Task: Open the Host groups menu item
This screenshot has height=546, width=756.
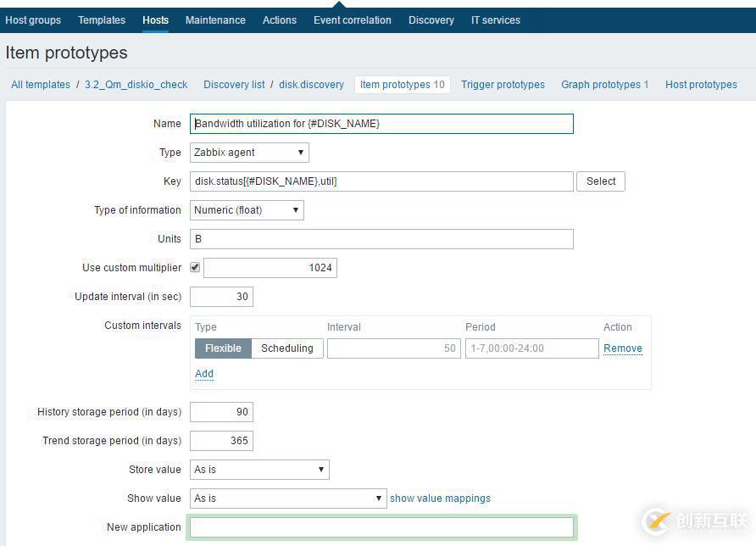Action: pos(33,20)
